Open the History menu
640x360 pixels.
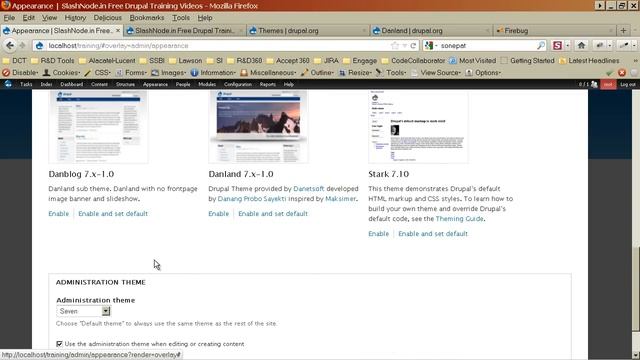click(75, 18)
